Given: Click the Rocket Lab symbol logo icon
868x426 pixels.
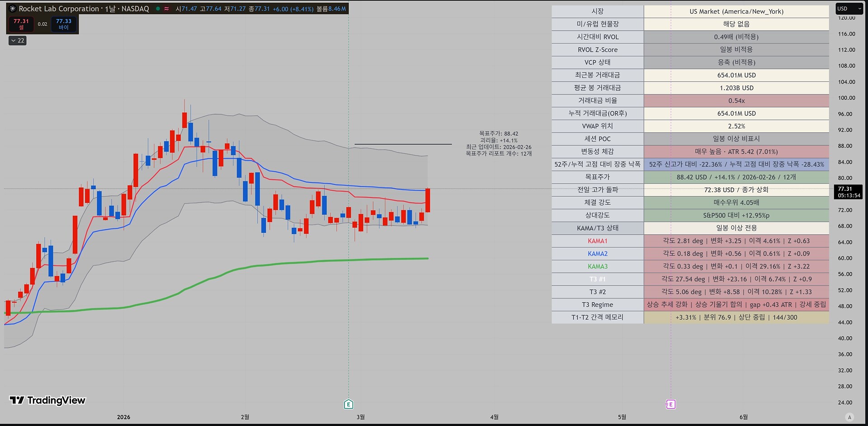Looking at the screenshot, I should click(13, 9).
